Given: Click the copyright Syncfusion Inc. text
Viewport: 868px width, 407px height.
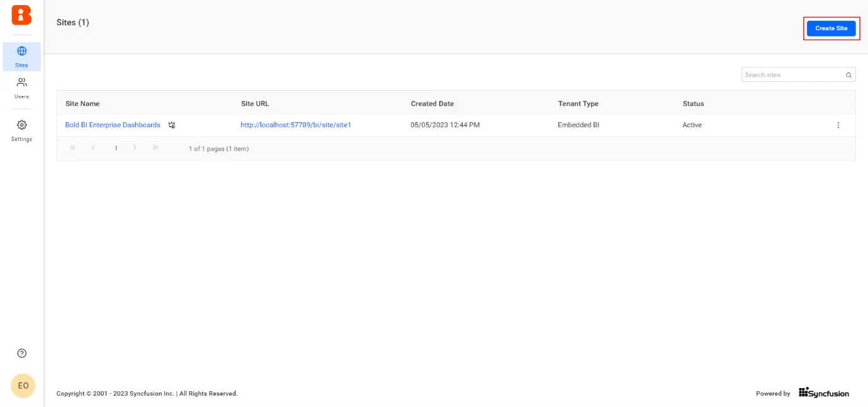Looking at the screenshot, I should point(147,394).
